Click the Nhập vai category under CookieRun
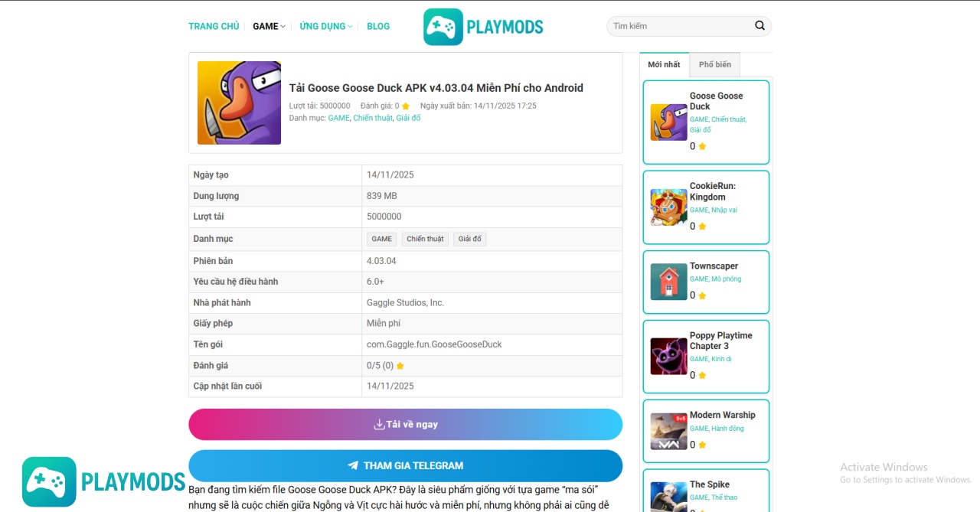This screenshot has height=512, width=980. pos(724,210)
